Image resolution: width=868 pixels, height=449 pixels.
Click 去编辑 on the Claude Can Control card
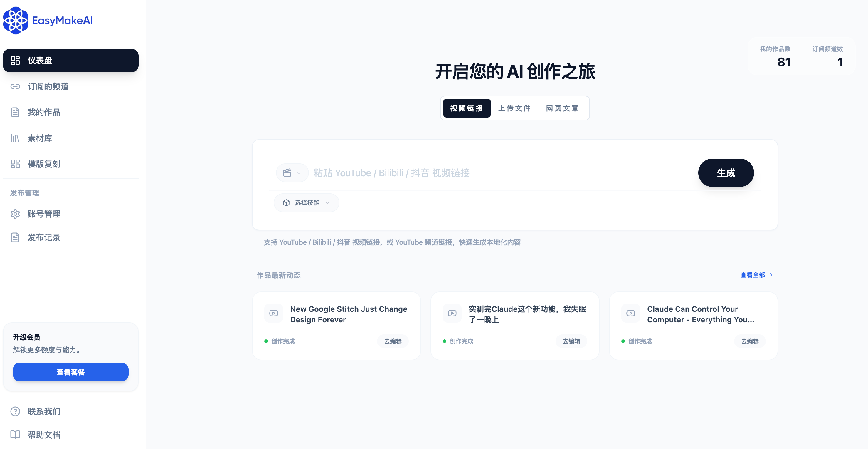click(749, 341)
